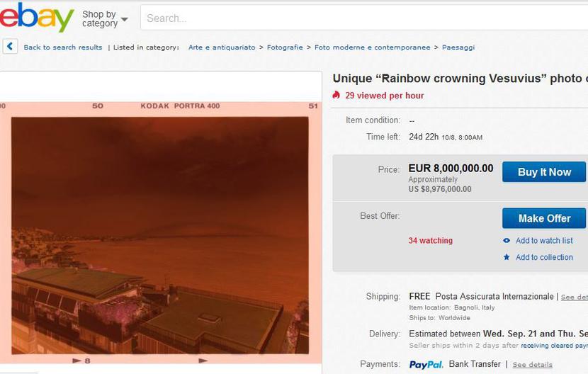Click the flame icon near viewed per hour
588x374 pixels.
(x=336, y=95)
